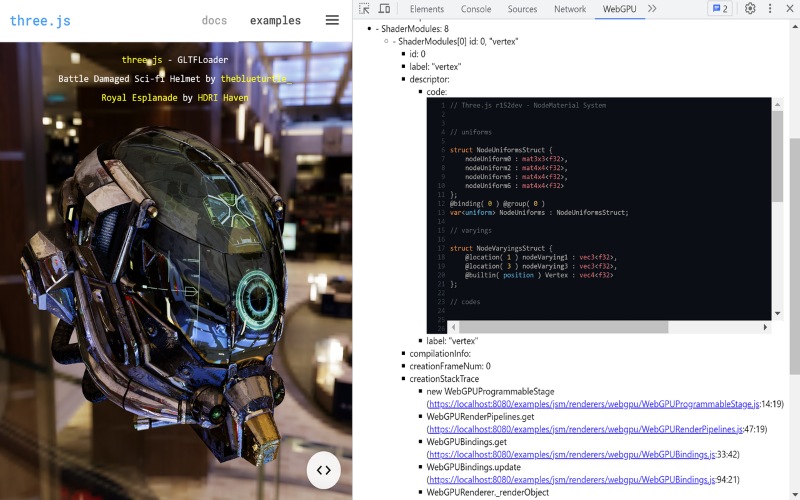Select the WebGPU tab
The image size is (800, 500).
coord(619,9)
